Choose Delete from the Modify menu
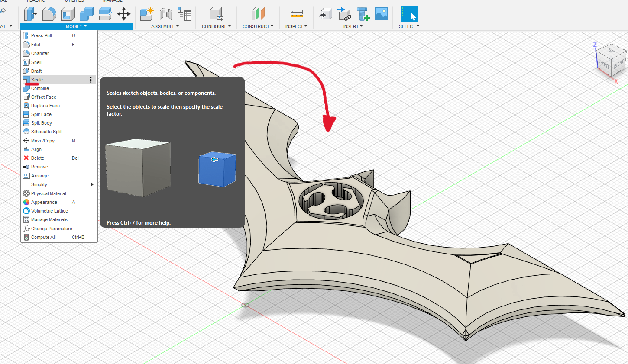The height and width of the screenshot is (364, 628). pyautogui.click(x=58, y=158)
